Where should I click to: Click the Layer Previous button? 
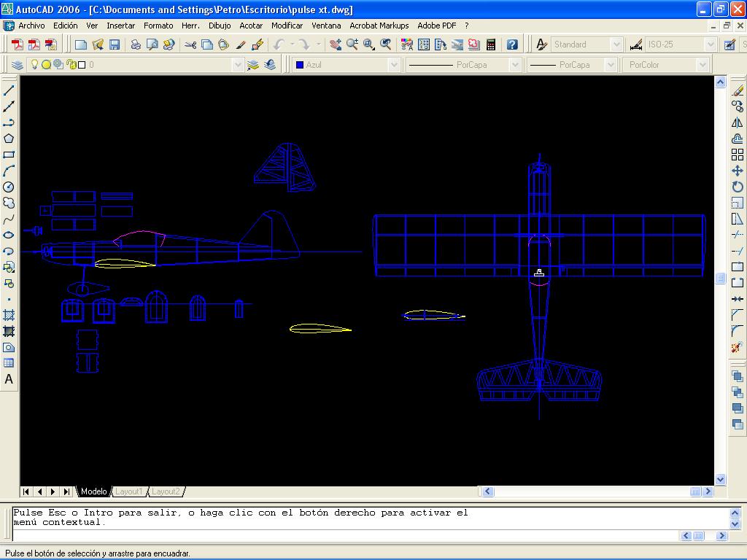pyautogui.click(x=270, y=65)
